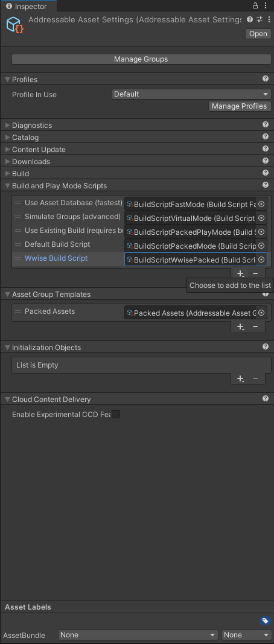This screenshot has width=274, height=644.
Task: Click minus to remove Wwise Build Script
Action: click(255, 273)
